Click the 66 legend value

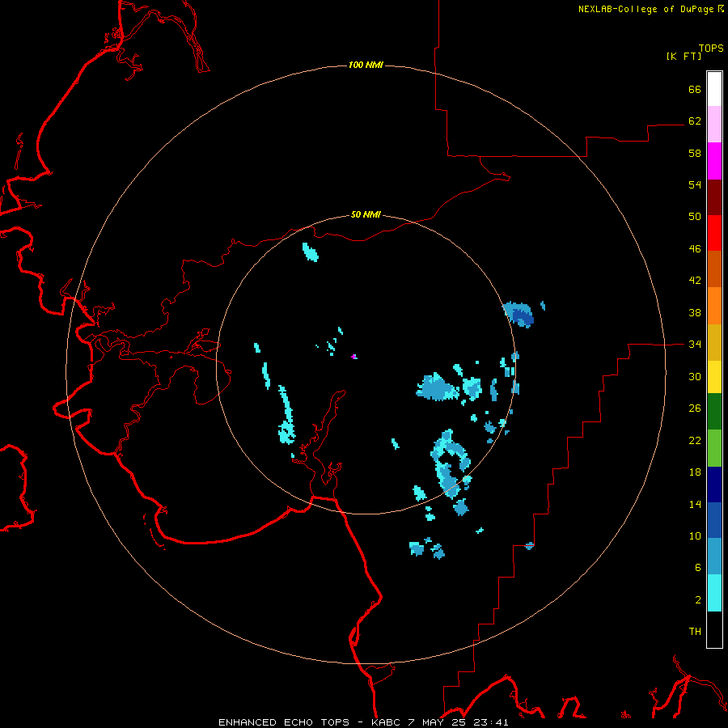point(695,89)
